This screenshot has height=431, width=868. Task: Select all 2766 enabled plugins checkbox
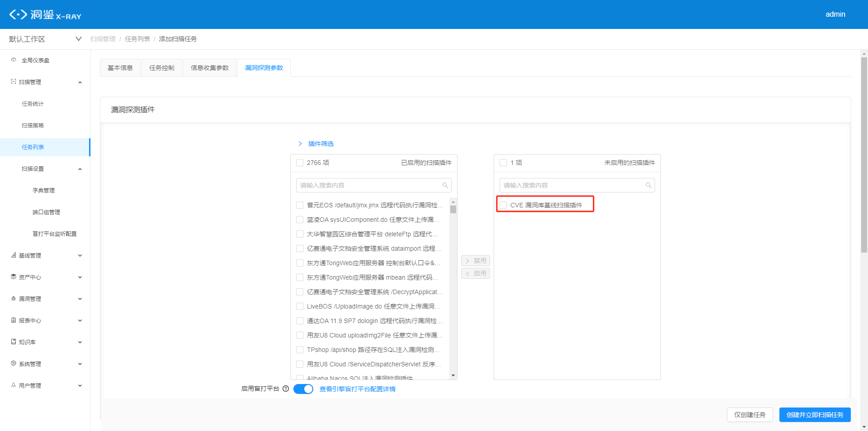tap(300, 163)
